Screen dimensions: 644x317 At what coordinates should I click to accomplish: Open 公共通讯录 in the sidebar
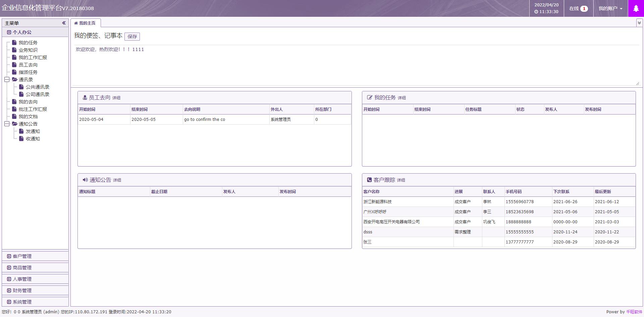[38, 87]
